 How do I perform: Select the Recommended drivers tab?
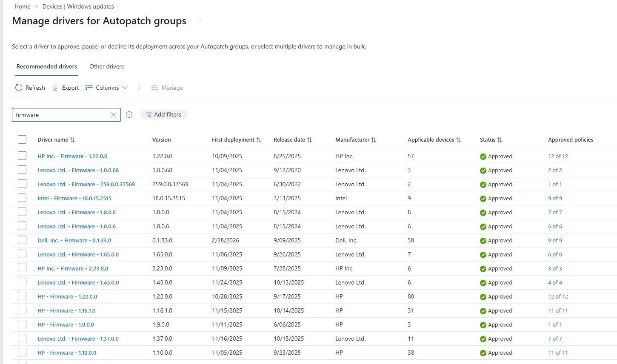(47, 66)
